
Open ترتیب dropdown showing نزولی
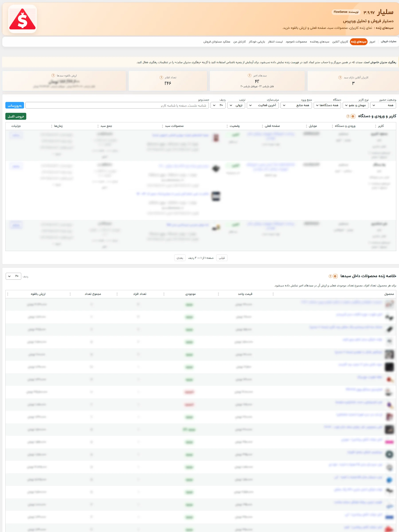point(236,105)
